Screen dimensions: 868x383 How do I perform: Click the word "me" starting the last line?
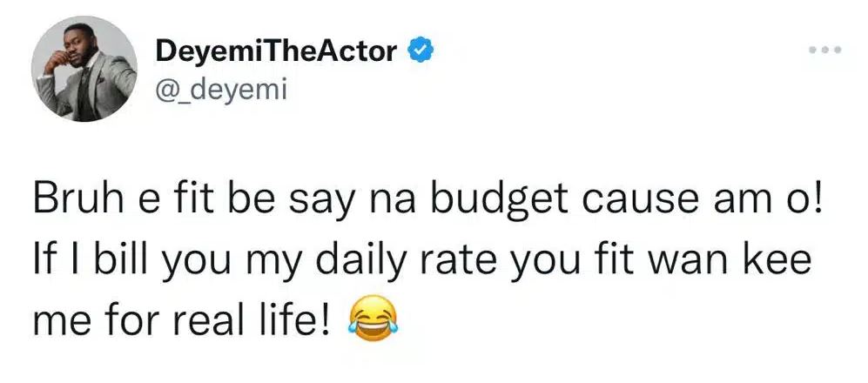tap(59, 321)
